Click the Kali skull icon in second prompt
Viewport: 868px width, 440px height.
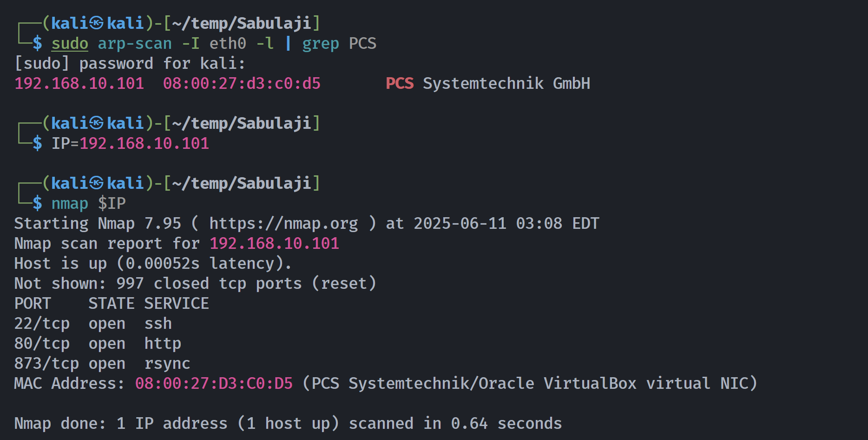coord(96,123)
